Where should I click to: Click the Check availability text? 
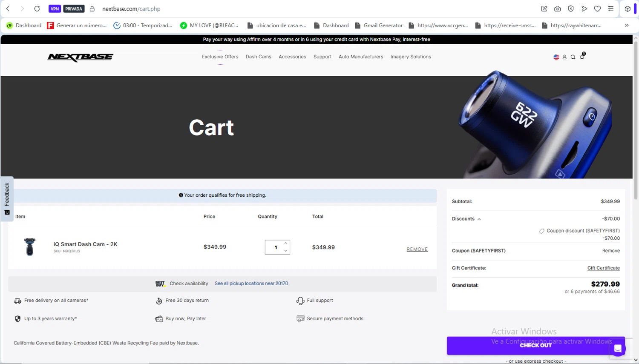pyautogui.click(x=189, y=284)
